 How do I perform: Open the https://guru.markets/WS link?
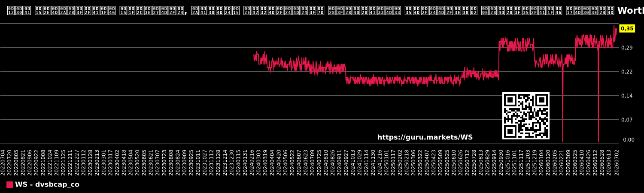(x=425, y=137)
